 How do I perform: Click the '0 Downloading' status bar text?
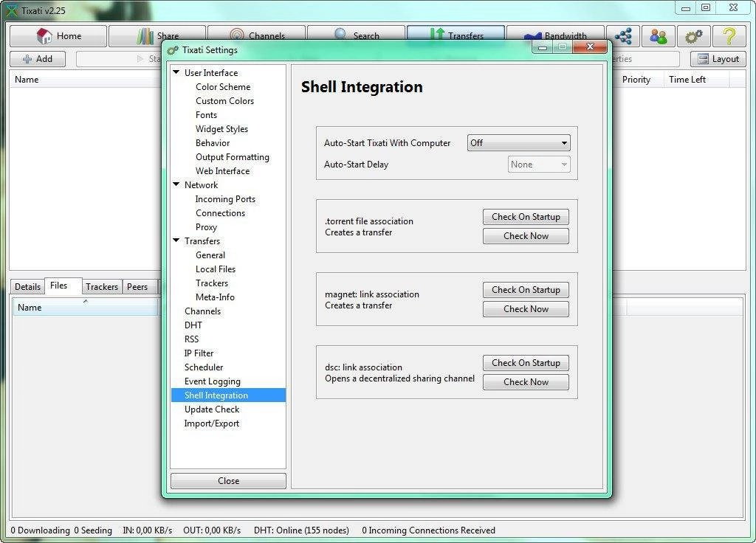tap(40, 530)
